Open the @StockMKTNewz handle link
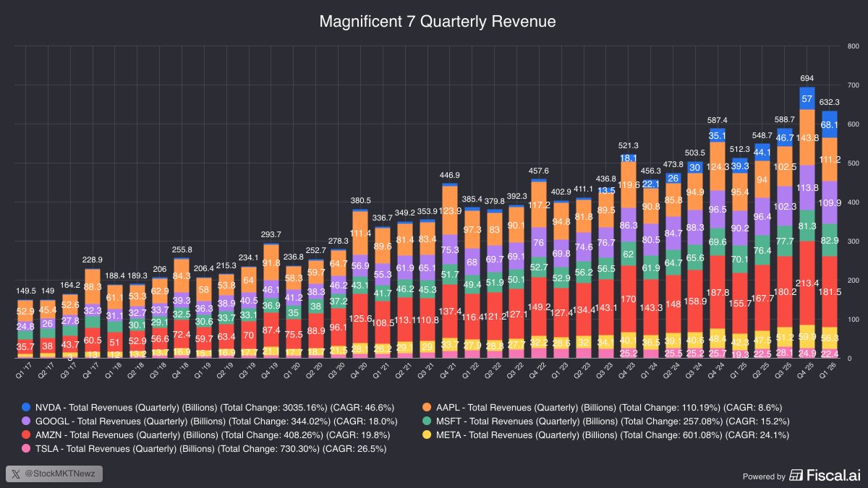Screen dimensions: 868x488 [61, 474]
